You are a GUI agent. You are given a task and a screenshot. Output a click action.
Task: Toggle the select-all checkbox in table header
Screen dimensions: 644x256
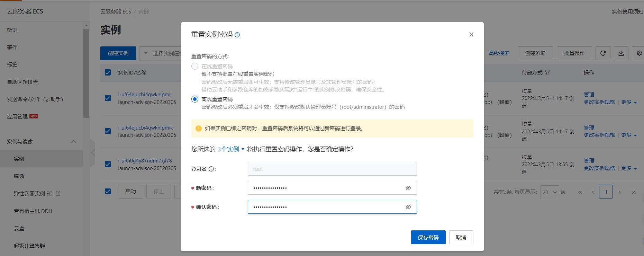tap(108, 72)
